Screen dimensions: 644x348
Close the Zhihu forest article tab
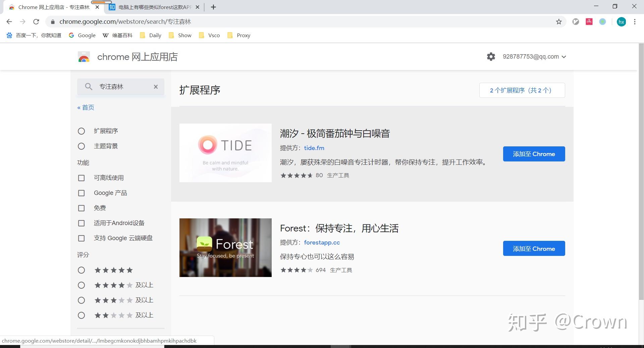point(197,7)
